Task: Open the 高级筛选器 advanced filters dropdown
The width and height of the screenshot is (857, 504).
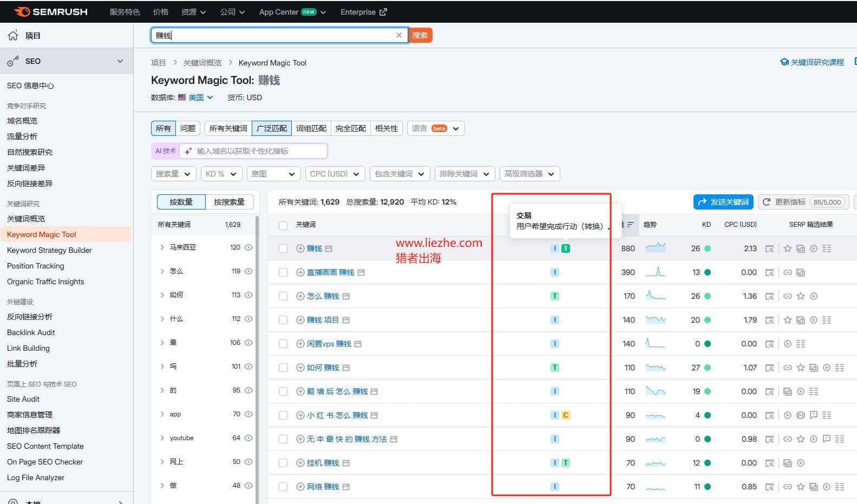Action: [x=529, y=174]
